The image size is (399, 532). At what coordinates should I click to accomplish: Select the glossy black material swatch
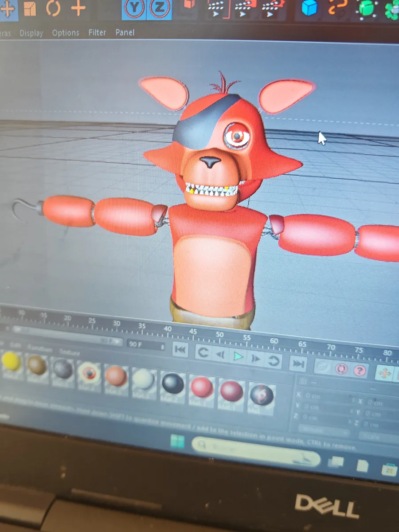(x=173, y=383)
